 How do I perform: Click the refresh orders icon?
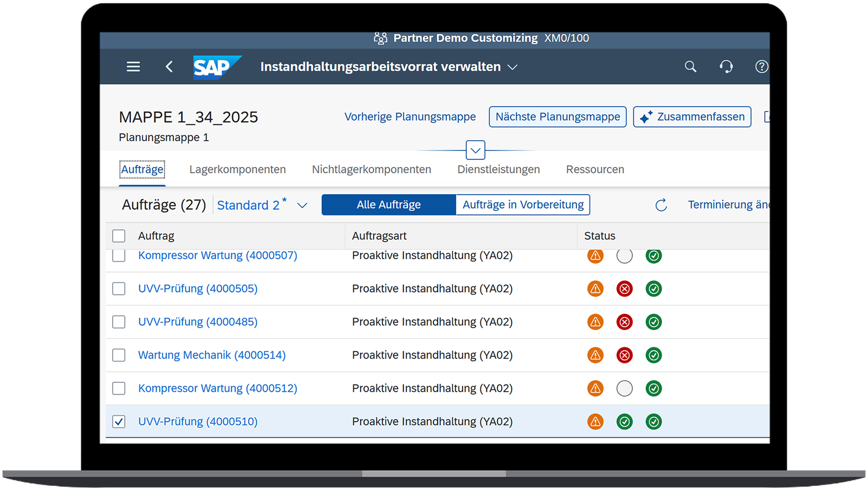coord(661,205)
